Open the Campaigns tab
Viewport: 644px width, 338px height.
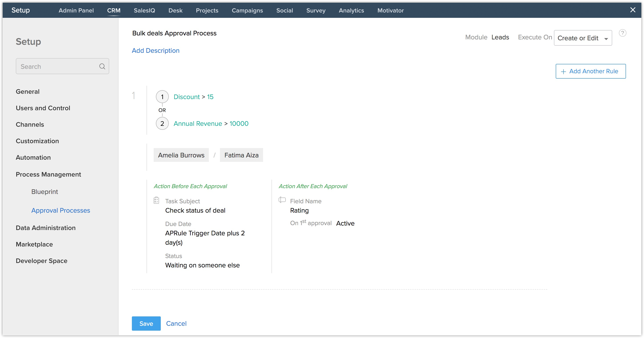pos(247,10)
